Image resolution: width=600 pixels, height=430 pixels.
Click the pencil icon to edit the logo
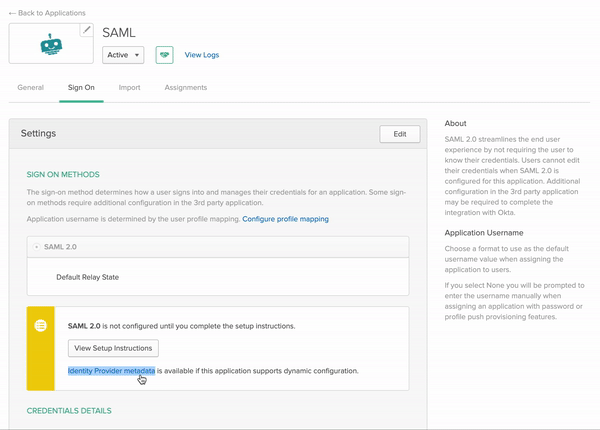[x=86, y=31]
